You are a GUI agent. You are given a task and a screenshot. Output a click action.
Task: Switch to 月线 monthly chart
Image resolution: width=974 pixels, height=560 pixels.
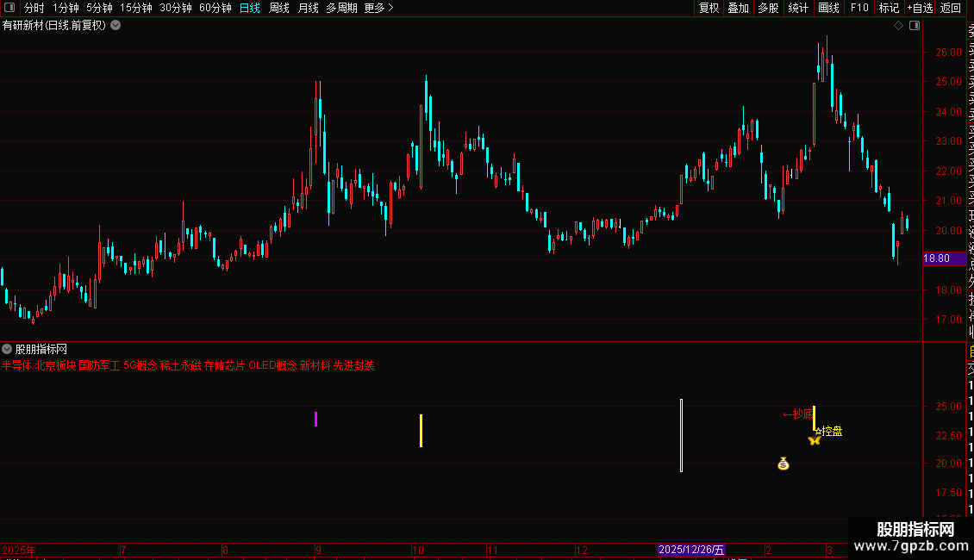(308, 8)
